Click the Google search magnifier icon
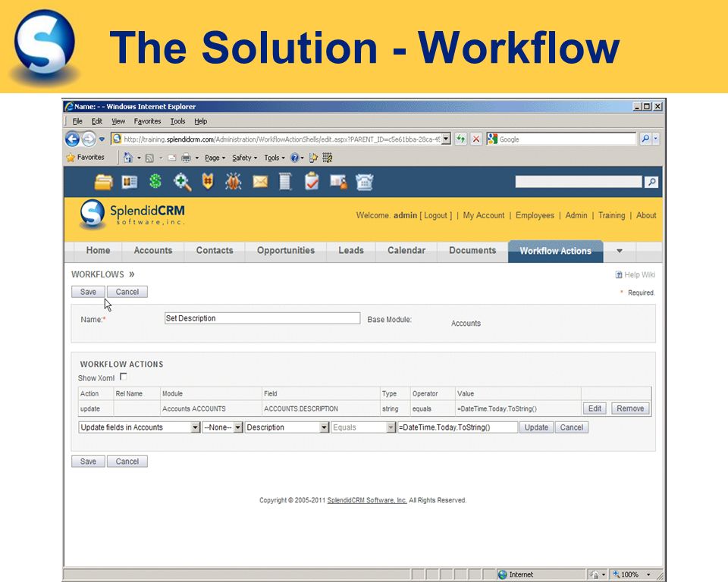This screenshot has height=582, width=728. pos(645,139)
